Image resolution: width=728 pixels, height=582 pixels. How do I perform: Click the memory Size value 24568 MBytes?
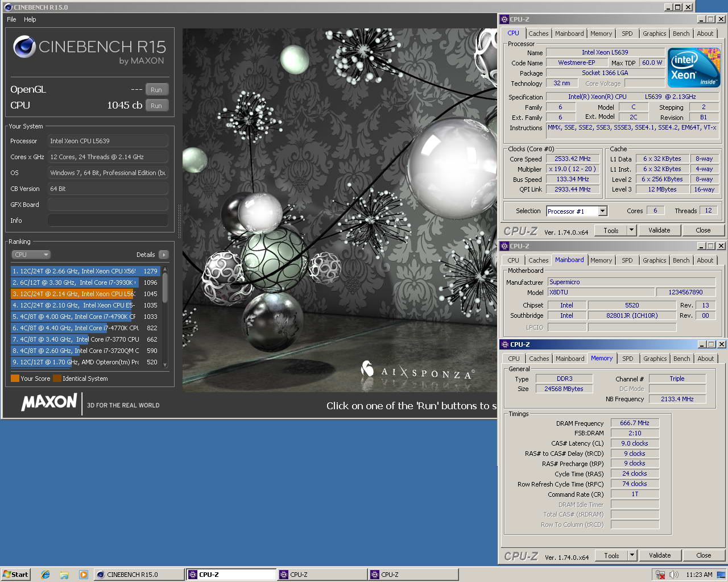(564, 389)
